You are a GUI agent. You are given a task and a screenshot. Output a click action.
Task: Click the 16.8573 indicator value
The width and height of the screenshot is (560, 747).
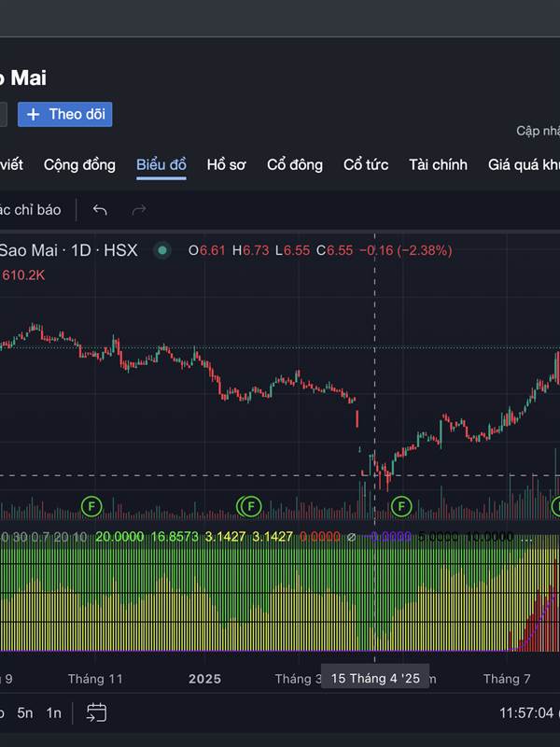[175, 537]
